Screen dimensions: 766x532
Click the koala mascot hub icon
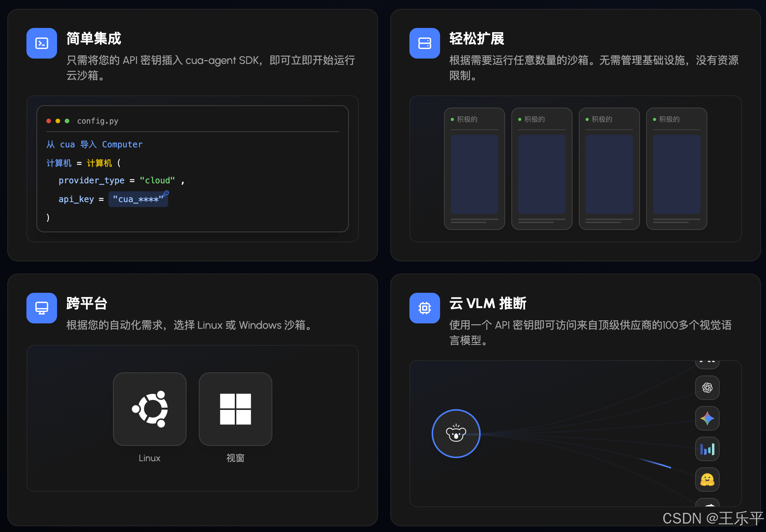point(456,434)
